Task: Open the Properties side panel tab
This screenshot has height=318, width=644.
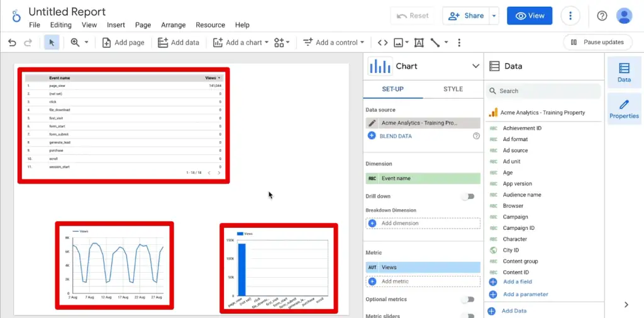Action: click(x=624, y=109)
